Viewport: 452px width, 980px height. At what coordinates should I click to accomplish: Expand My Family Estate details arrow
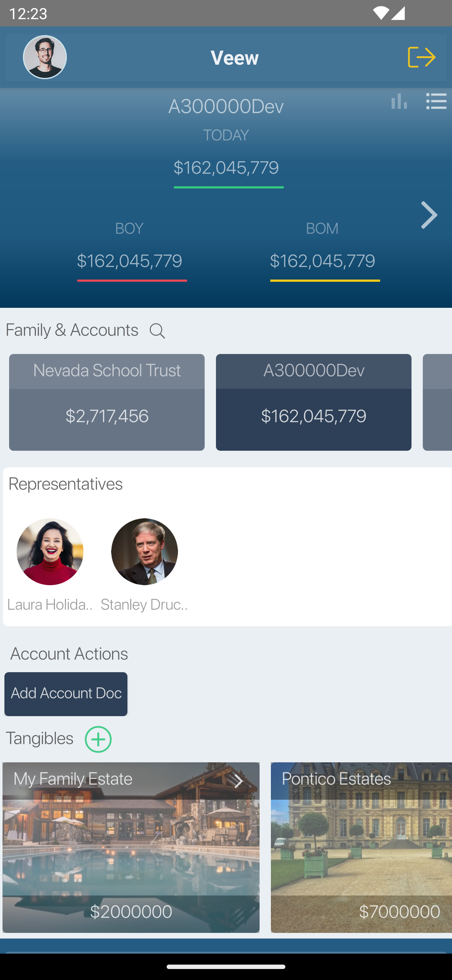pos(238,781)
